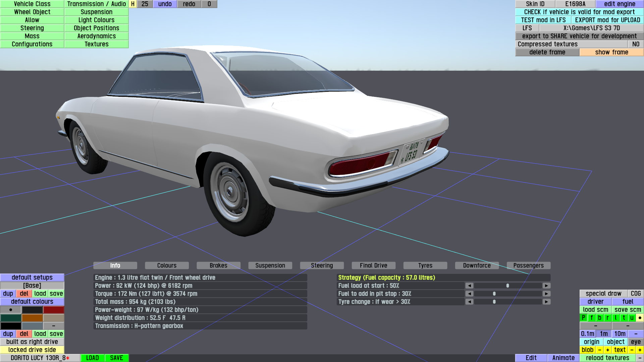Toggle the locked drive side option
This screenshot has width=644, height=362.
(32, 350)
